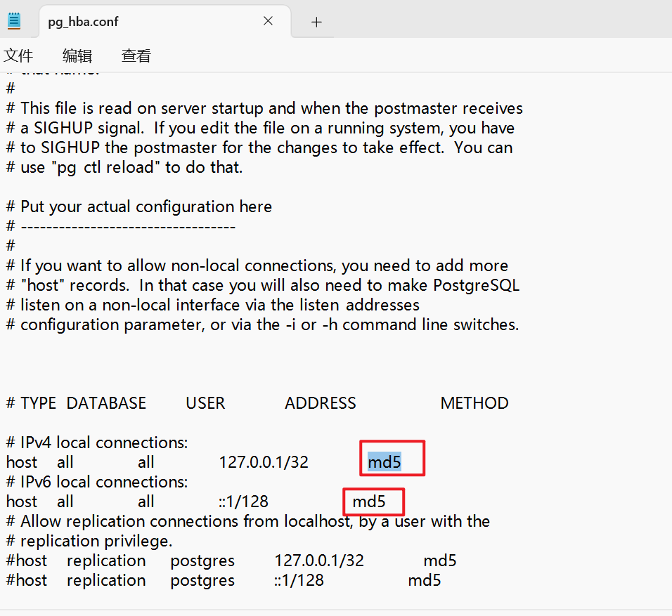This screenshot has width=672, height=616.
Task: Click 'postgres' on the replication 127.0.0.1/32 line
Action: click(202, 561)
